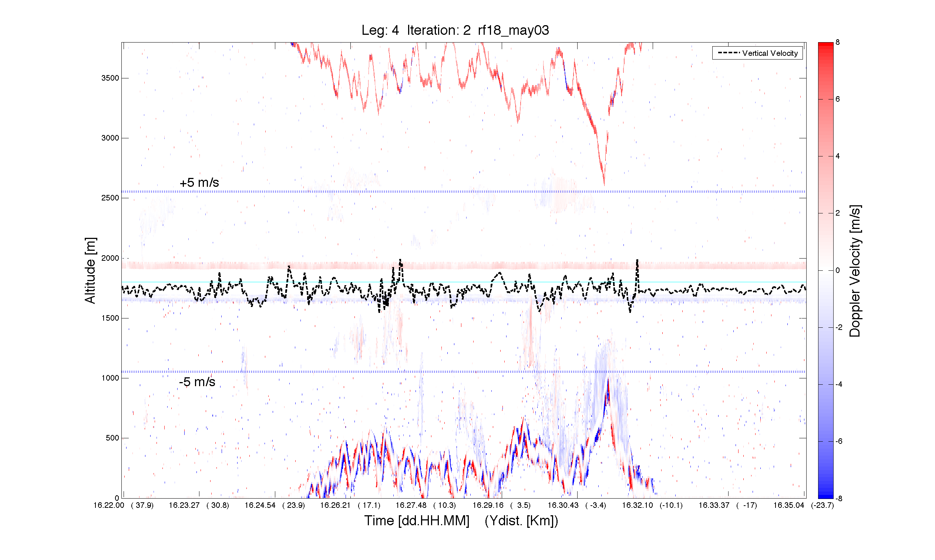Image resolution: width=935 pixels, height=560 pixels.
Task: Click the Ydist value '(-23.7)'
Action: [x=823, y=505]
